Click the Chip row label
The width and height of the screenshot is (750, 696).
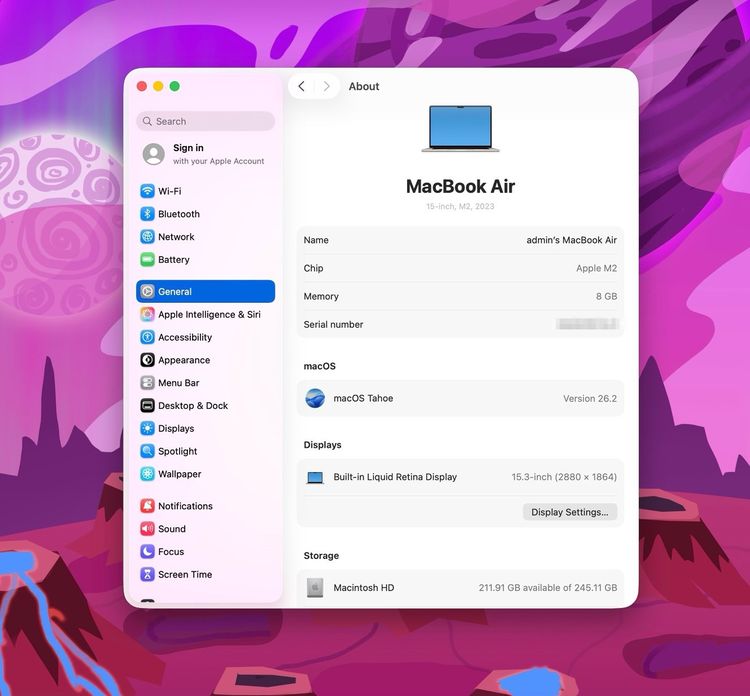point(313,268)
